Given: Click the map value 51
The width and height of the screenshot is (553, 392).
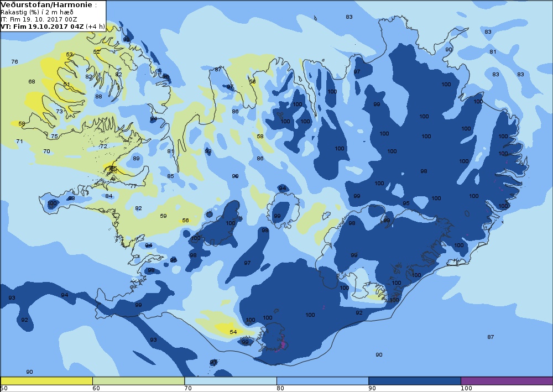Looking at the screenshot, I should tap(67, 84).
